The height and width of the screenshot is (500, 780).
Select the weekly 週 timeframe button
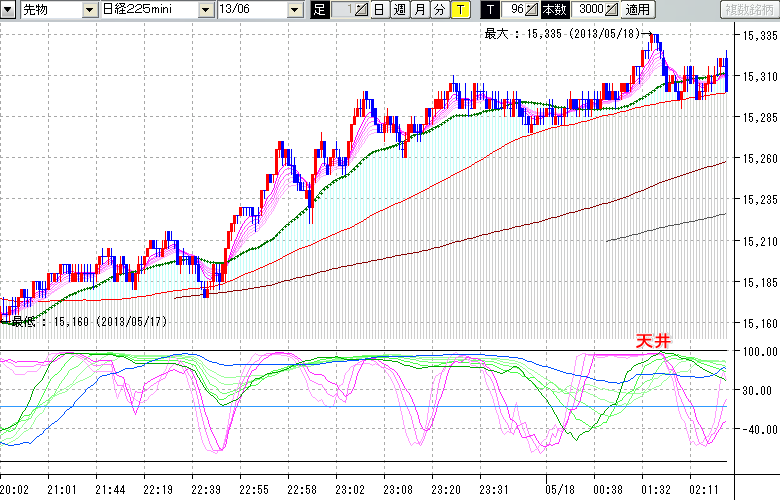(x=399, y=10)
